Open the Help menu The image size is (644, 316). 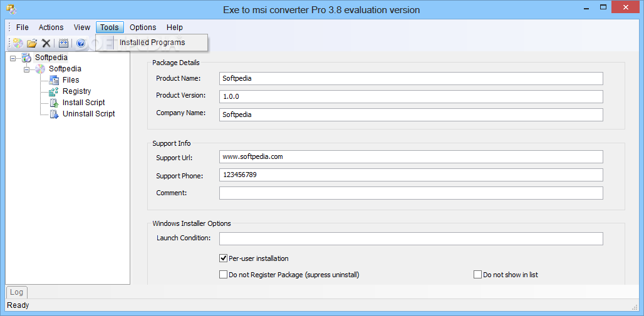(x=175, y=28)
